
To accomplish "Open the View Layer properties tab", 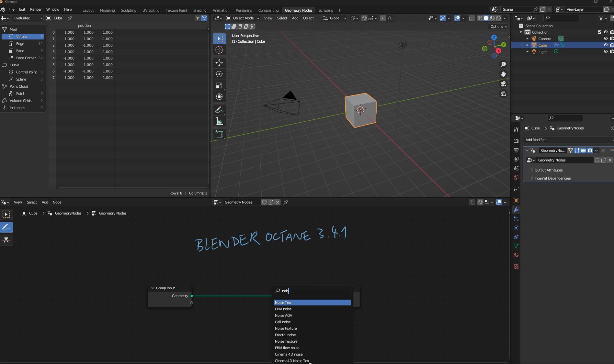I will [x=516, y=159].
